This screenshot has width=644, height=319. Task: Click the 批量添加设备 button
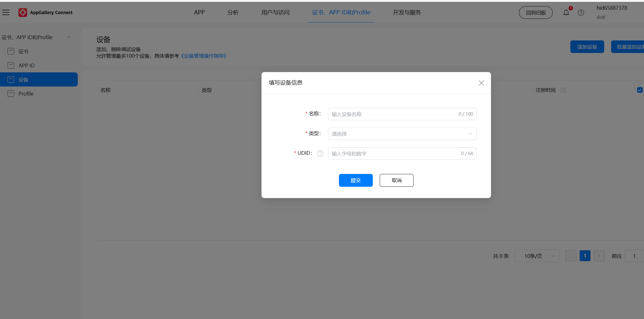tap(628, 47)
